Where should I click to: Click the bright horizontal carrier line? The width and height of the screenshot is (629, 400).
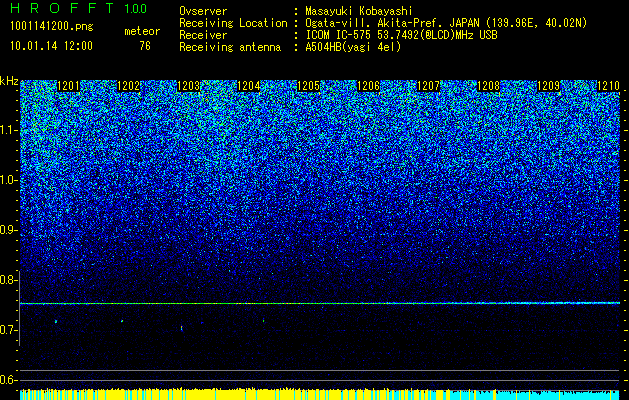[x=320, y=303]
